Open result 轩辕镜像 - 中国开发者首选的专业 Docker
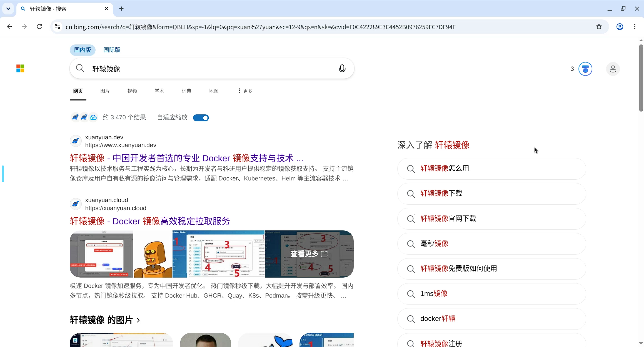The image size is (644, 347). point(186,158)
